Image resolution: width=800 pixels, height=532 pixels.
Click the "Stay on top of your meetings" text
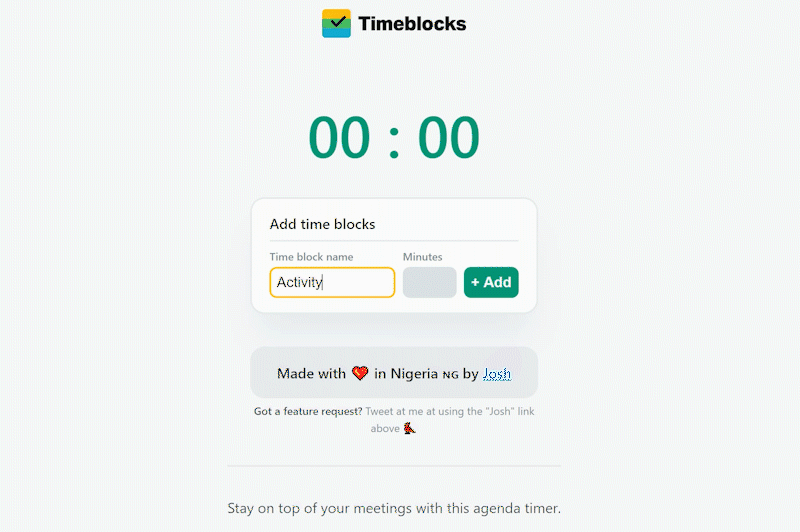tap(394, 508)
